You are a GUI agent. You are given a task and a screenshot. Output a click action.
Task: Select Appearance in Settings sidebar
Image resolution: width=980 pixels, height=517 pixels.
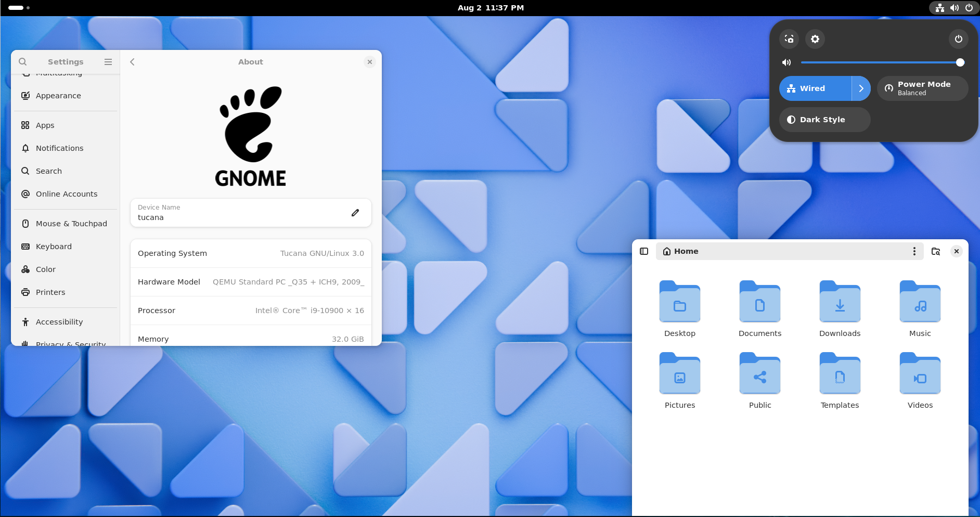58,96
